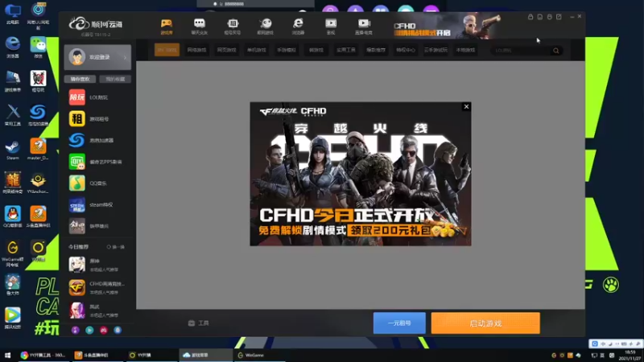
Task: Switch to the 猜你喜欢 sidebar tab
Action: (x=80, y=79)
